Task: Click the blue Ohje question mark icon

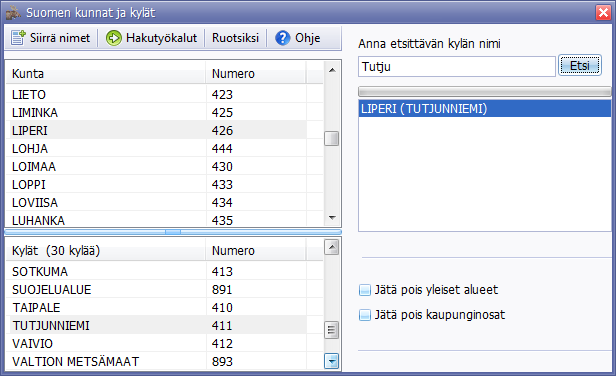Action: (282, 38)
